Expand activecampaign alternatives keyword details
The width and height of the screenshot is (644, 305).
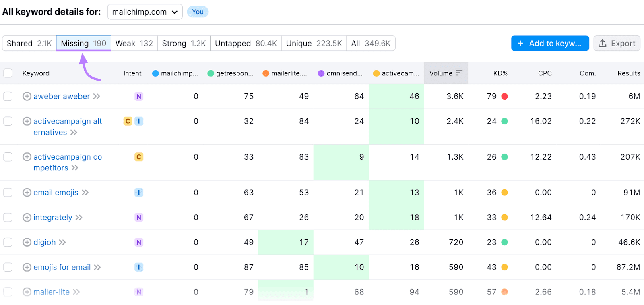tap(74, 133)
